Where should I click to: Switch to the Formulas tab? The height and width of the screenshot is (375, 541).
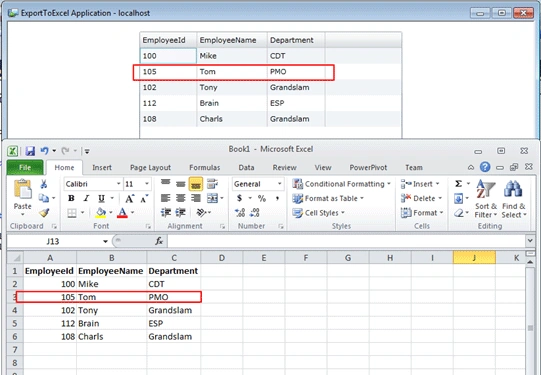click(x=205, y=167)
